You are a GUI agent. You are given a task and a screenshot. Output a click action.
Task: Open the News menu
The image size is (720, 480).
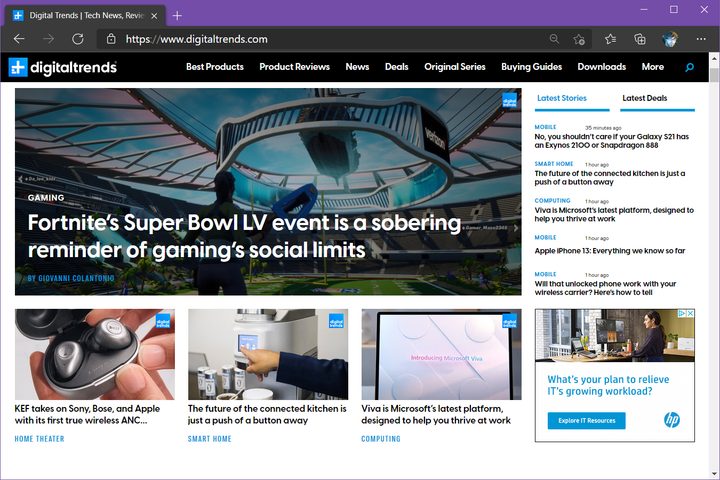357,67
